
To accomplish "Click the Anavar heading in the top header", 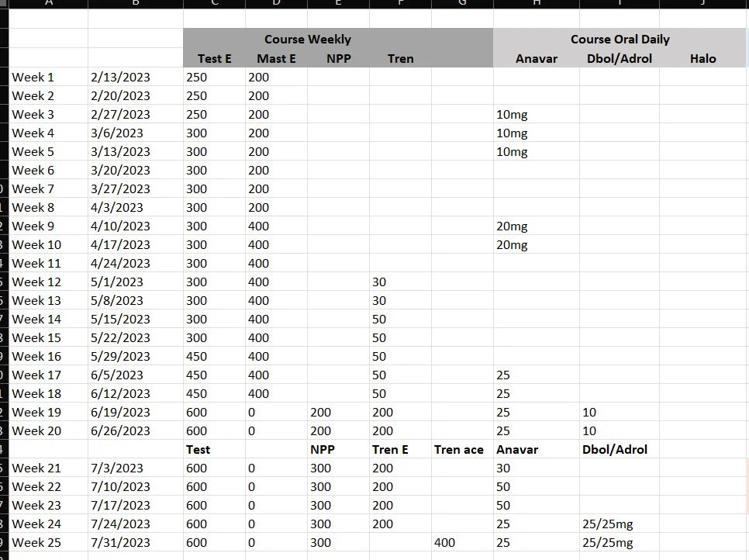I will coord(536,59).
